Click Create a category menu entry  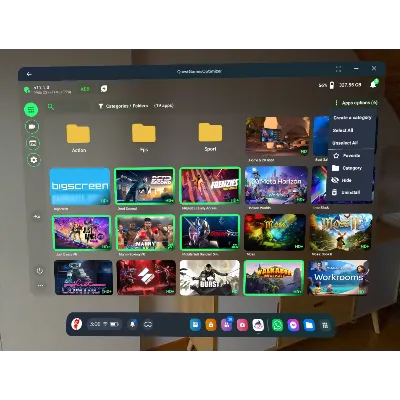click(x=352, y=118)
